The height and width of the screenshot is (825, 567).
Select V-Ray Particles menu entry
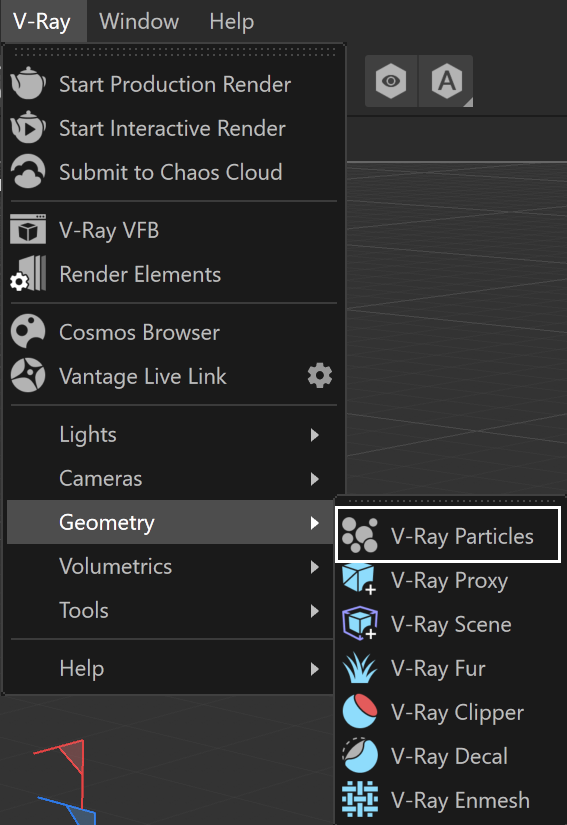448,536
